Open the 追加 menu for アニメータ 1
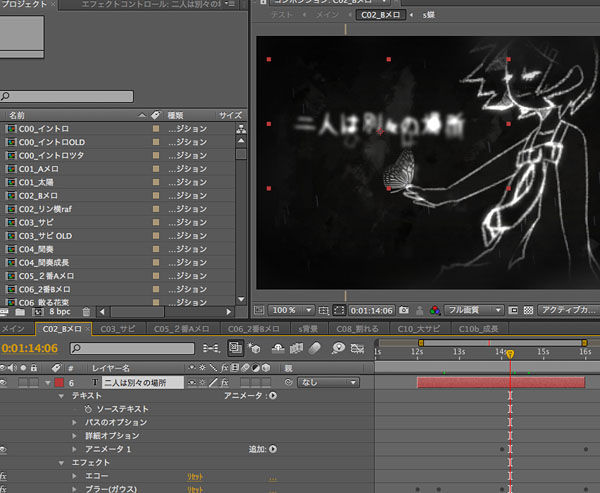The width and height of the screenshot is (600, 493). pos(273,449)
